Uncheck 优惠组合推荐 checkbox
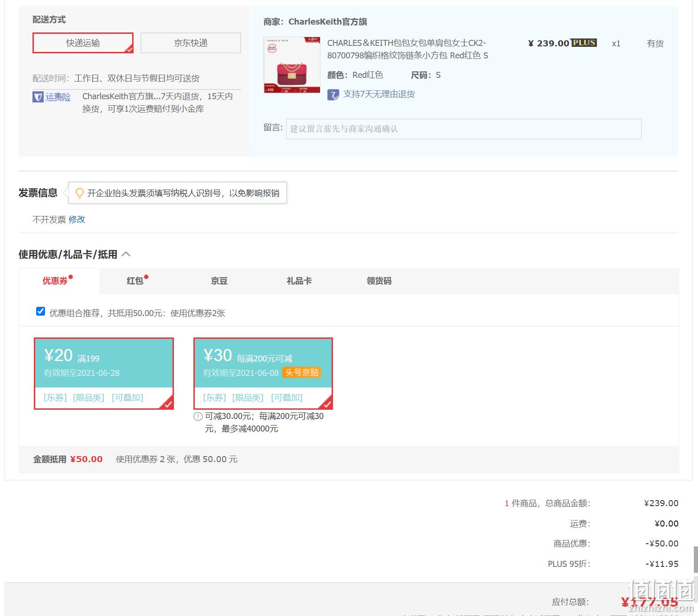 click(x=41, y=311)
